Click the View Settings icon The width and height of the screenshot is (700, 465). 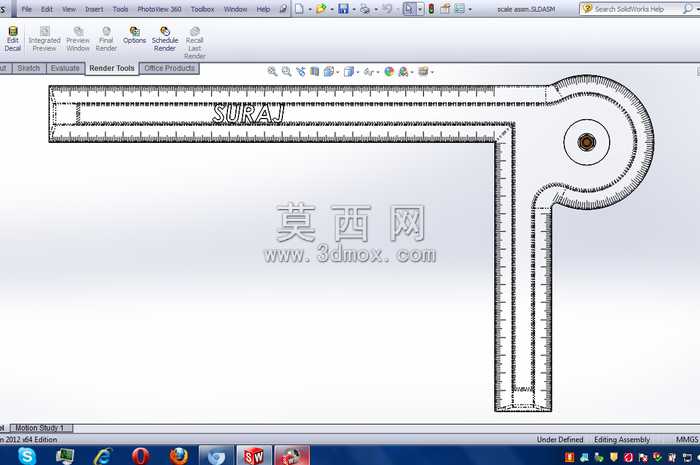click(423, 71)
